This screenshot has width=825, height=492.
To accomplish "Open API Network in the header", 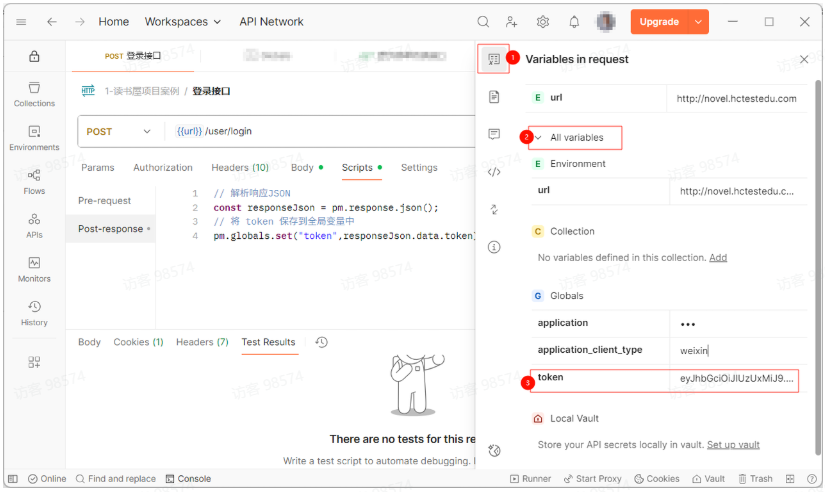I will pos(271,22).
